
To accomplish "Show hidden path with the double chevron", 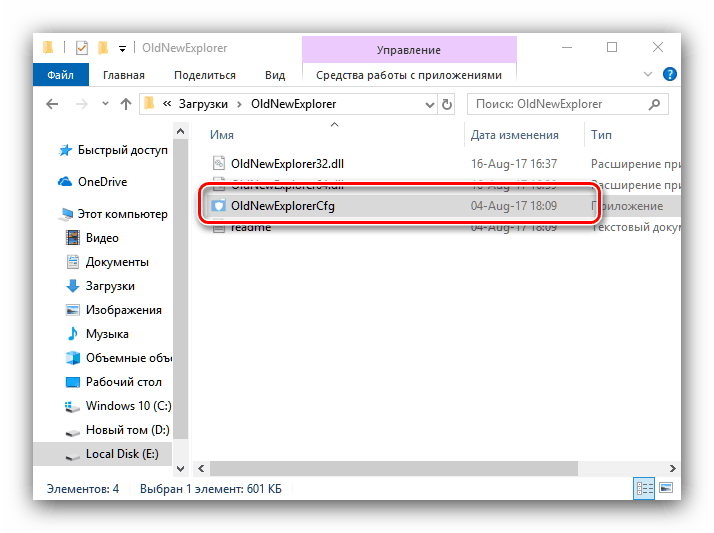I will point(167,104).
